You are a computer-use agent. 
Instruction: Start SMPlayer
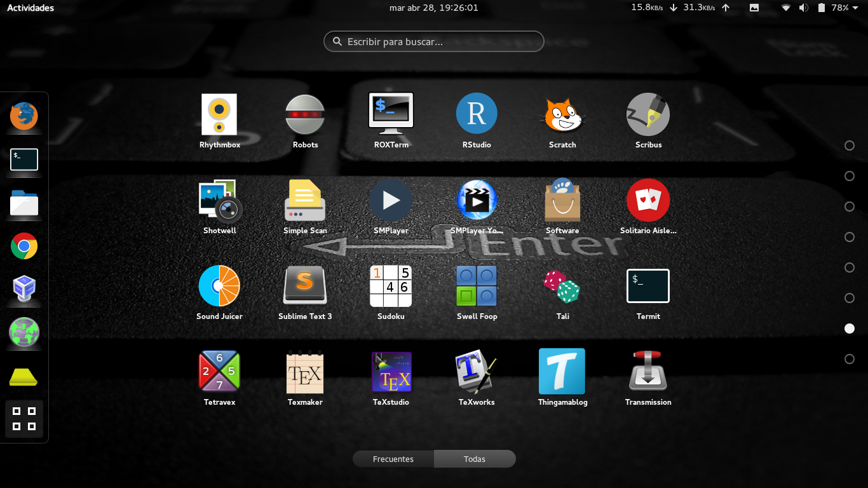coord(391,200)
